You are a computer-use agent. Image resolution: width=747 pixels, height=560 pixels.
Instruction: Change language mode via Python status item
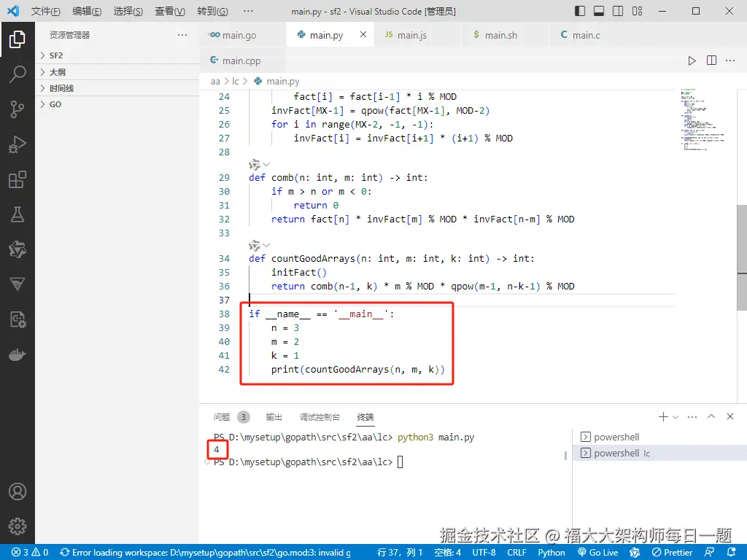coord(551,553)
